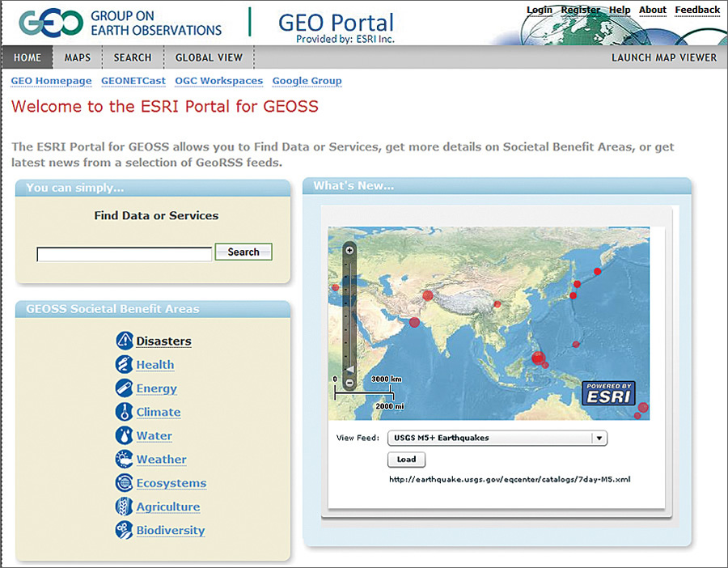The image size is (728, 568).
Task: Click the Agriculture wheat icon
Action: [124, 507]
